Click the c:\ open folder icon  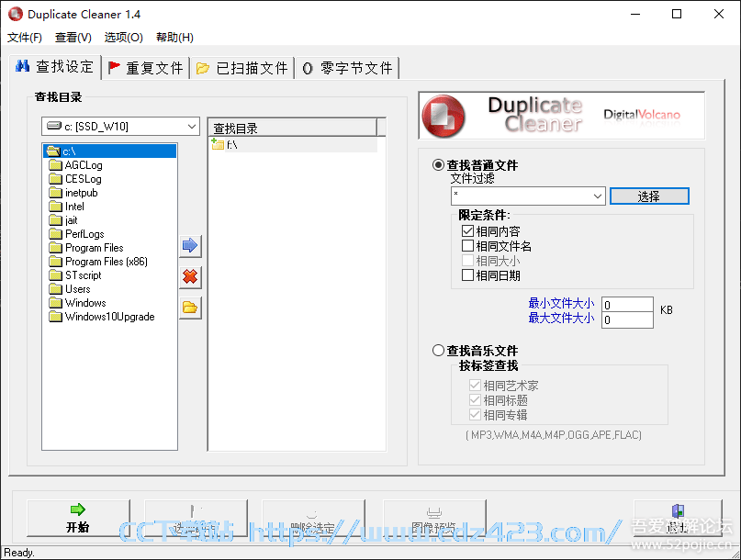point(54,151)
